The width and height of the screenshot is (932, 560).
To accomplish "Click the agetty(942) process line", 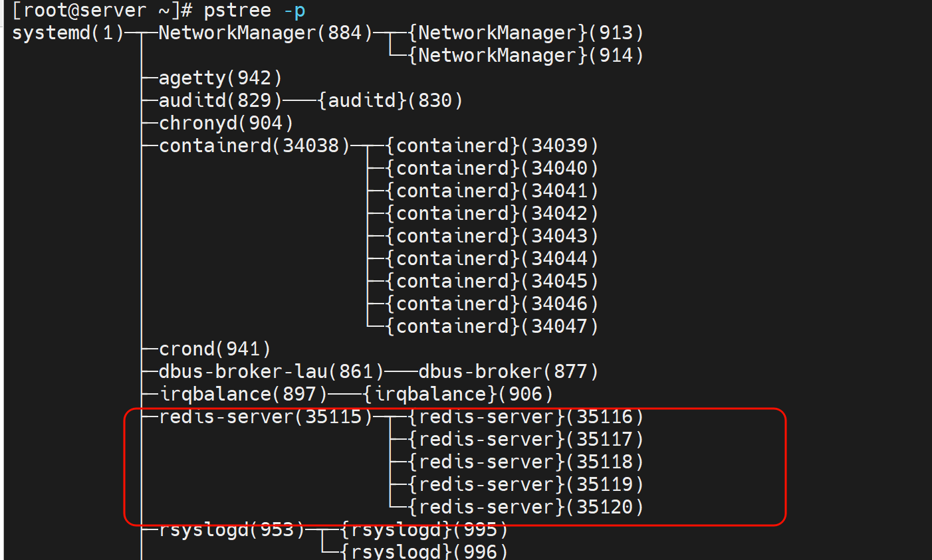I will point(221,78).
